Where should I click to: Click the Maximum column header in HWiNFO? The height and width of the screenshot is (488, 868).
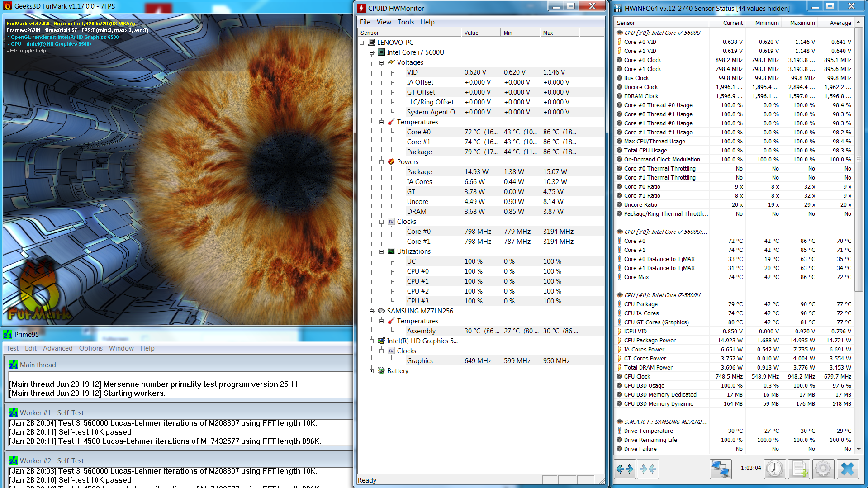[x=799, y=23]
